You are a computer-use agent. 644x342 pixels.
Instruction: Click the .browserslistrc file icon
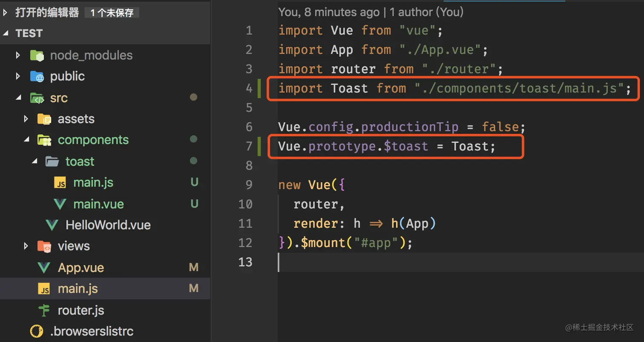(37, 331)
